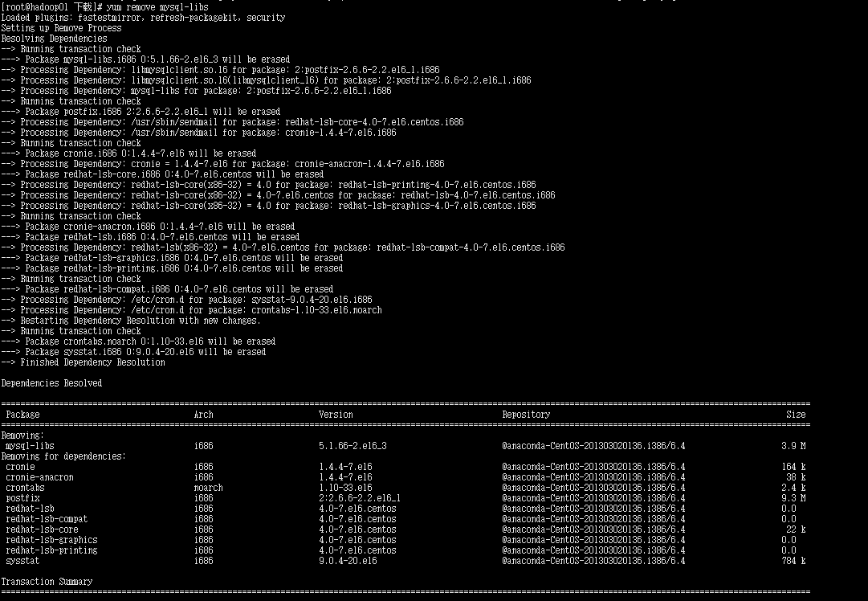
Task: Select 'redhat-lsb-graphics' in the package table
Action: (x=51, y=541)
